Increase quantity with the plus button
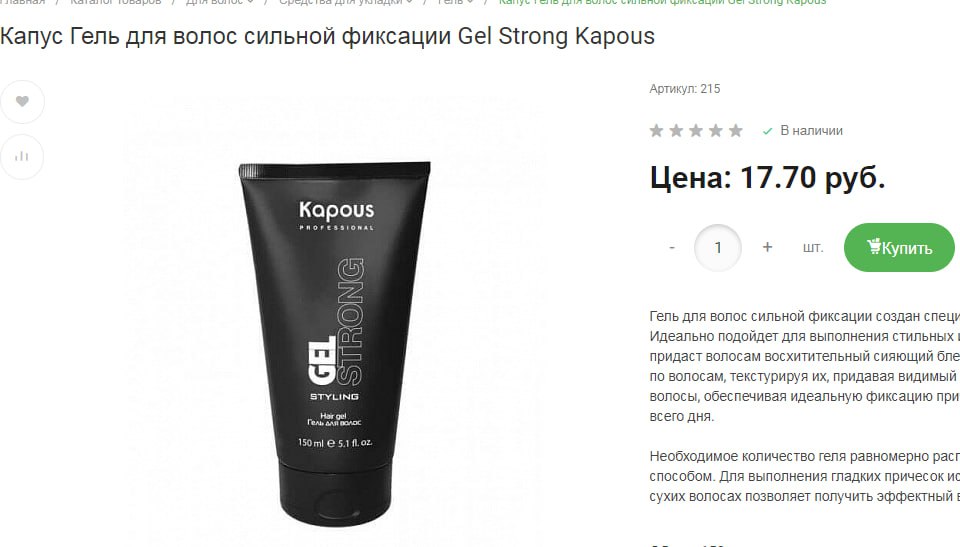The image size is (960, 547). [x=767, y=247]
